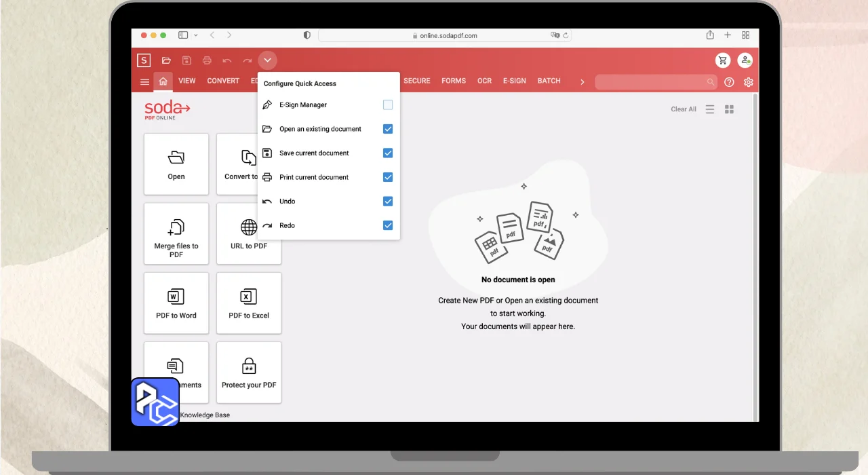The image size is (868, 475).
Task: Switch to the FORMS tab
Action: coord(454,81)
